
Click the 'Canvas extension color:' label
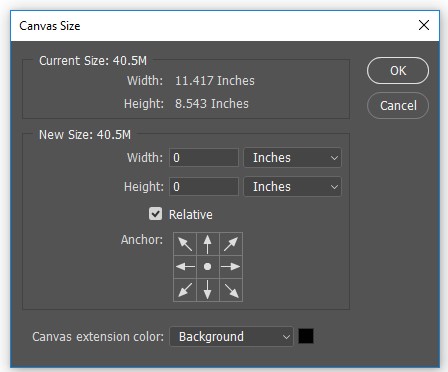(x=98, y=337)
